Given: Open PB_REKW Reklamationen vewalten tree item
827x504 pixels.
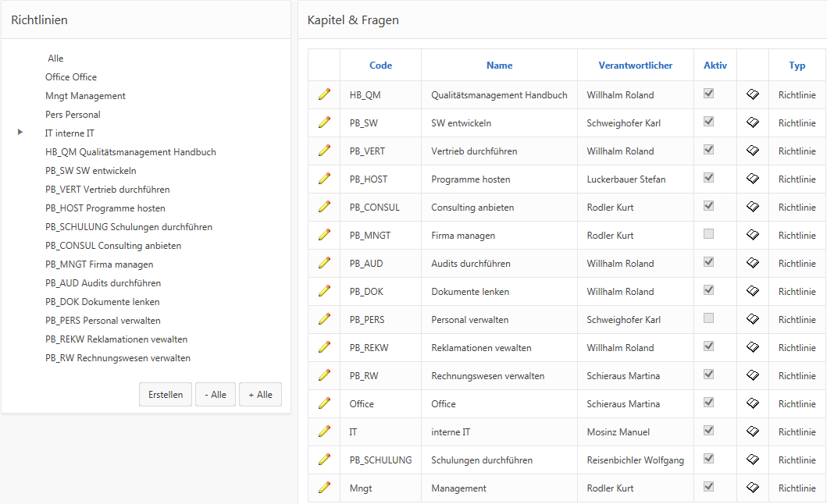Looking at the screenshot, I should (x=116, y=339).
